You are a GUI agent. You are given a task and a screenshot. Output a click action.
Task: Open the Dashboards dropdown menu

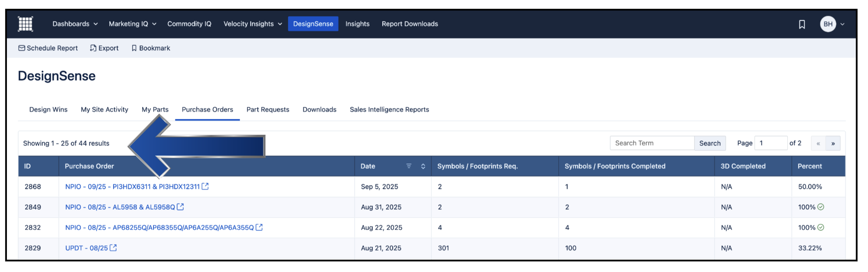point(75,24)
